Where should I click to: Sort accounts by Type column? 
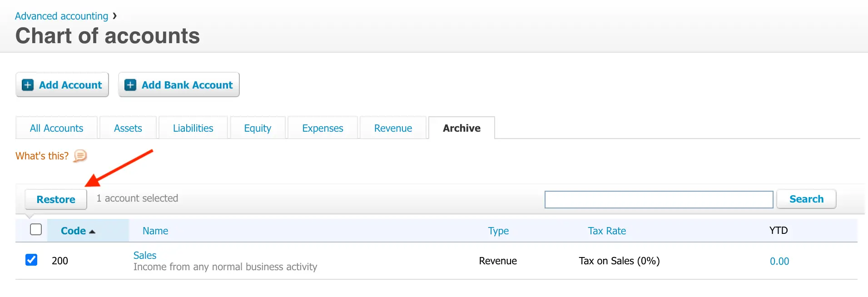point(498,231)
